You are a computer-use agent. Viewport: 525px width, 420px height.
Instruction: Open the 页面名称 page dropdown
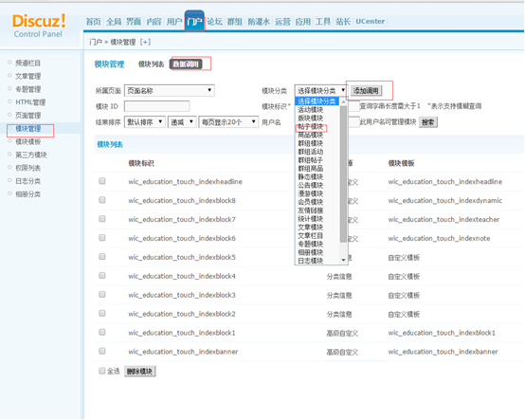[x=170, y=90]
